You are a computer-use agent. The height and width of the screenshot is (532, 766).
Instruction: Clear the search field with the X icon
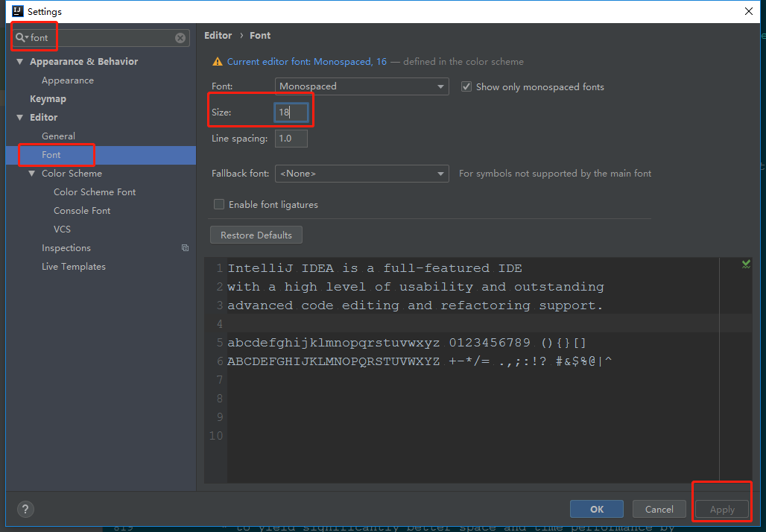click(x=180, y=37)
